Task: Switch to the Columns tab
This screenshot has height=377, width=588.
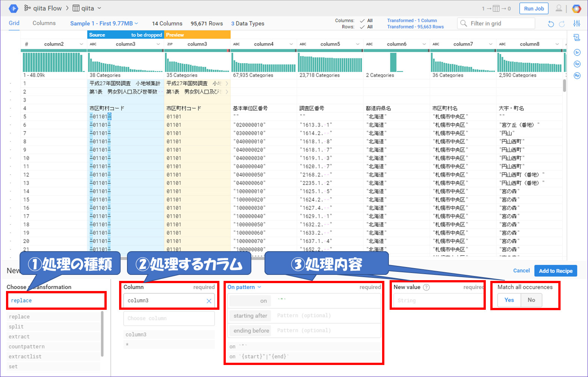Action: pos(44,23)
